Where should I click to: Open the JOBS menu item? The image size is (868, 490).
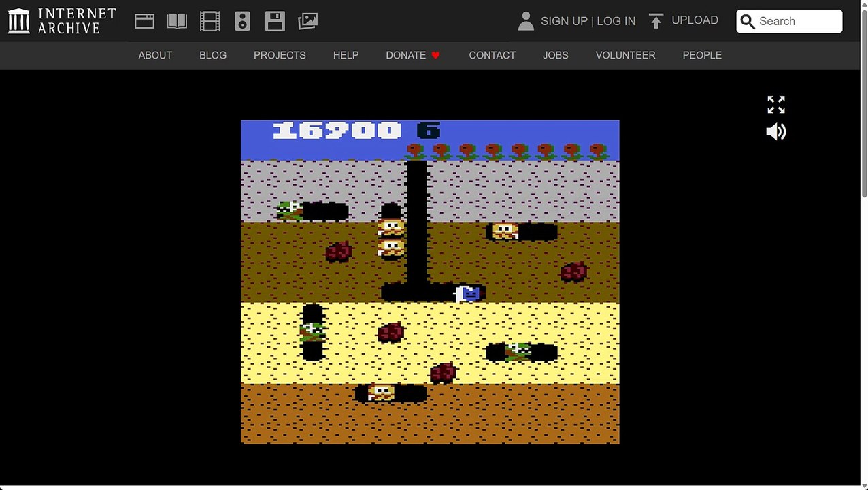pyautogui.click(x=555, y=55)
